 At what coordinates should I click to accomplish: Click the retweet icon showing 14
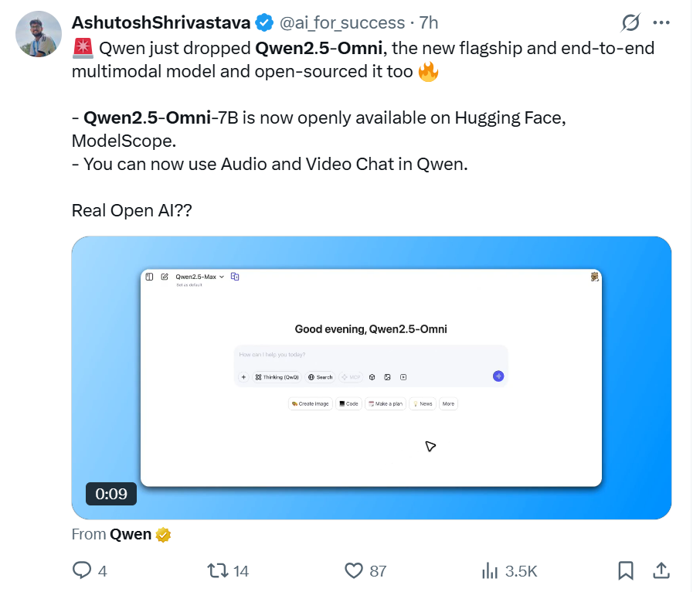point(218,570)
